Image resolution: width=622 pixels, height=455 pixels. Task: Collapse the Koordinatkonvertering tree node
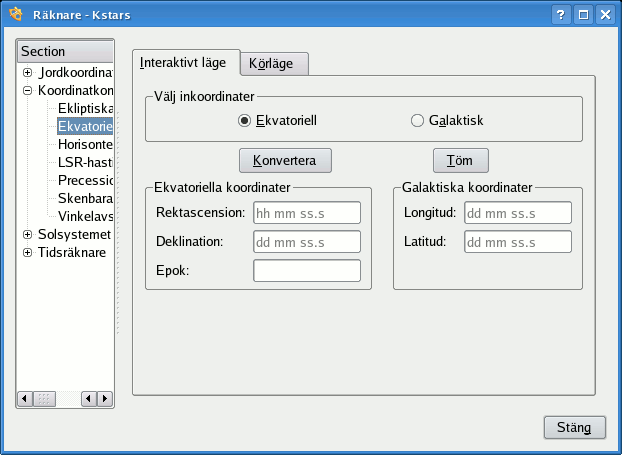coord(28,90)
